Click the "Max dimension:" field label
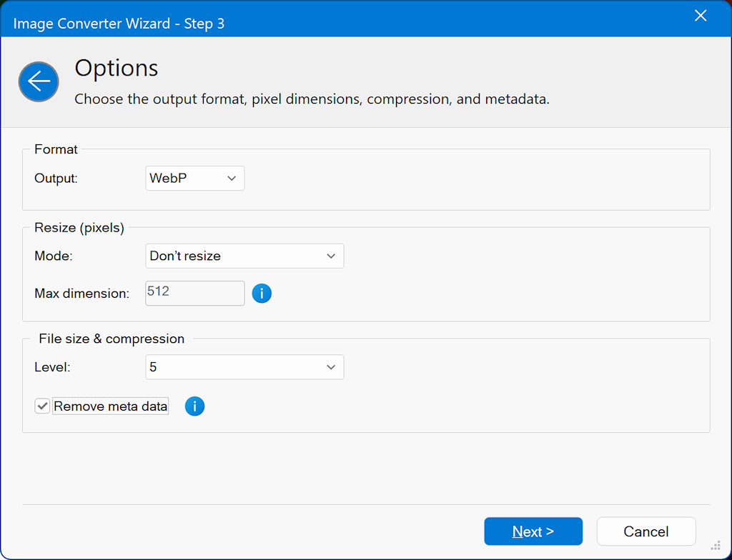This screenshot has width=732, height=560. [x=81, y=293]
